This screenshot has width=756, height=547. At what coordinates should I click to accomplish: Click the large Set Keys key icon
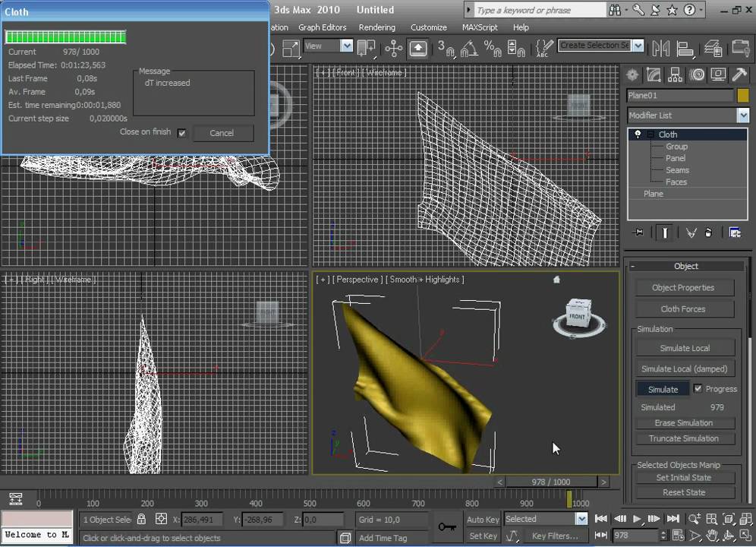coord(446,526)
